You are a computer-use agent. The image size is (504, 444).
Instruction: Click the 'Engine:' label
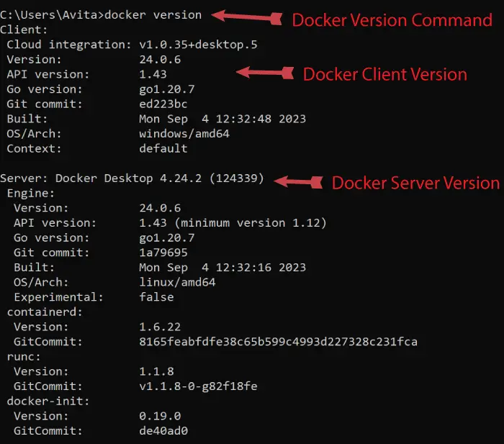click(31, 193)
